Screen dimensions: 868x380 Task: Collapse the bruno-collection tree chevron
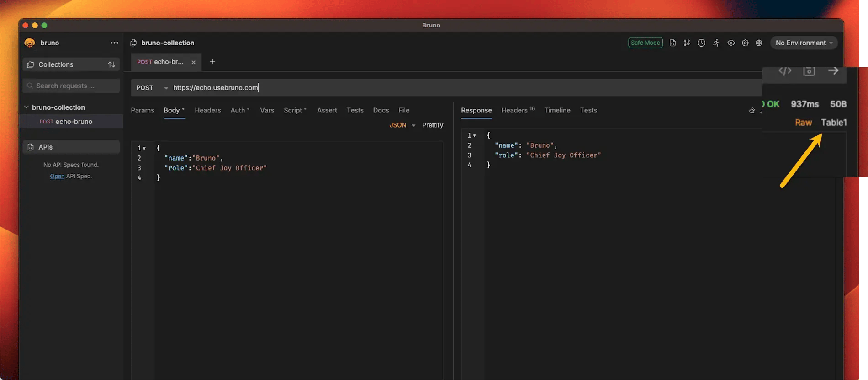click(26, 107)
